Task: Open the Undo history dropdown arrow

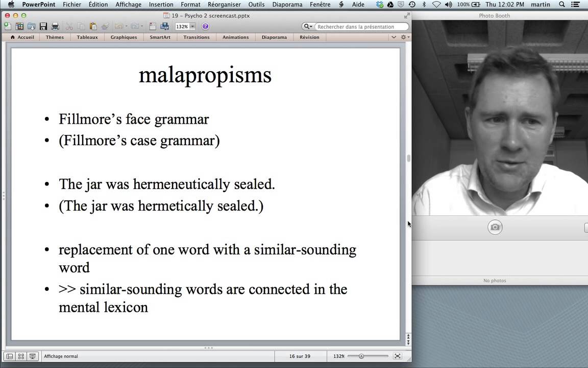Action: pyautogui.click(x=127, y=26)
